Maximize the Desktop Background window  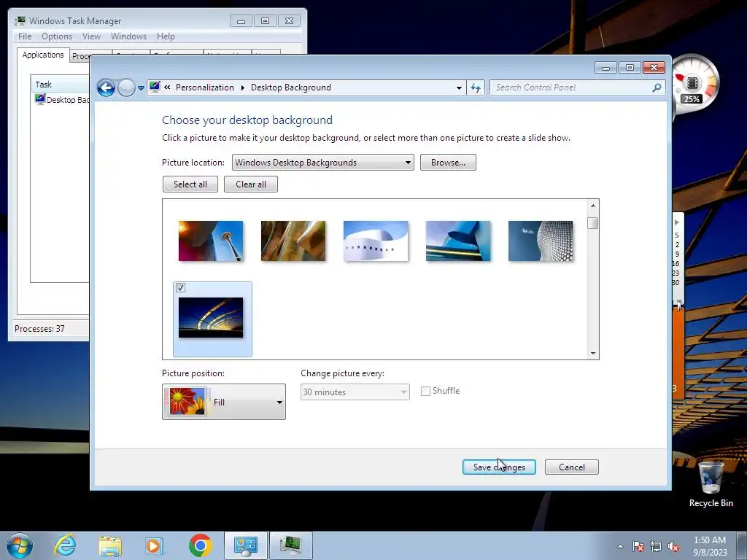[630, 68]
